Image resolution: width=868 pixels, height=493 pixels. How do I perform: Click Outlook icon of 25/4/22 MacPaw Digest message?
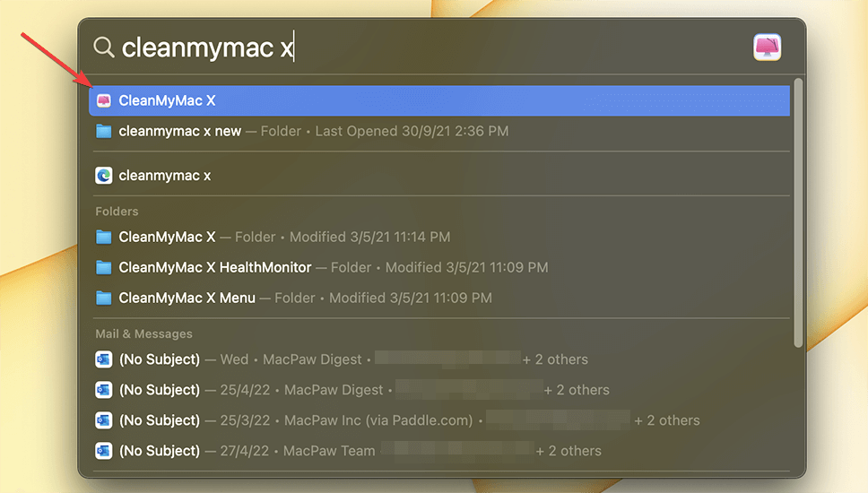[103, 390]
